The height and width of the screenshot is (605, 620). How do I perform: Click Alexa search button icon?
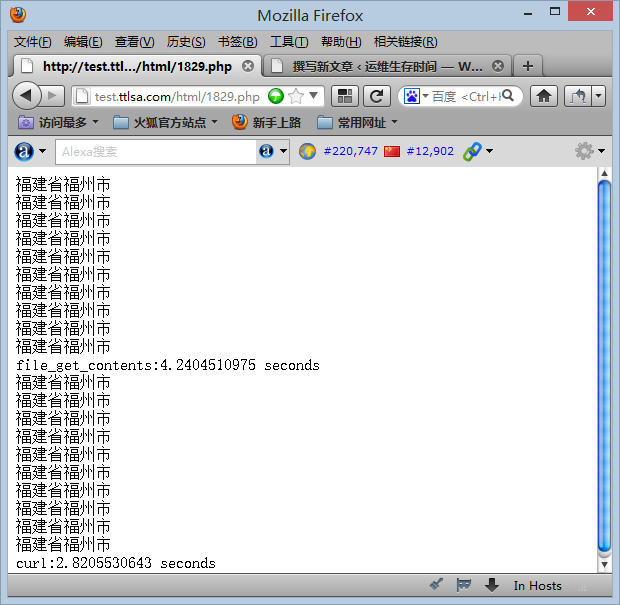tap(267, 151)
